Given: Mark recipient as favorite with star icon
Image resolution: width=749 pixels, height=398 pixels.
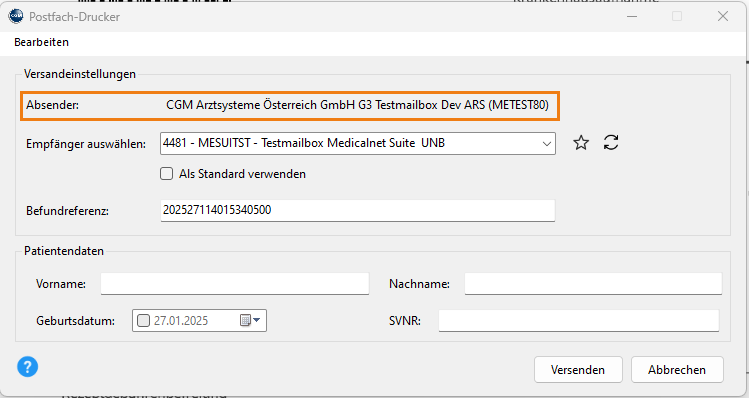Looking at the screenshot, I should click(581, 142).
